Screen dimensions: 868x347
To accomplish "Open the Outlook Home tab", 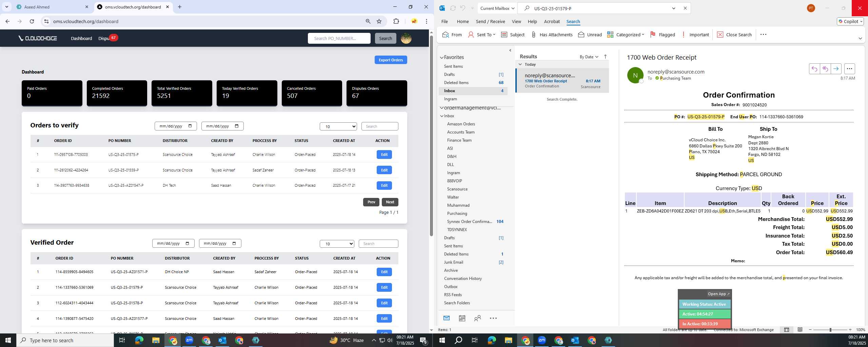I will (462, 21).
